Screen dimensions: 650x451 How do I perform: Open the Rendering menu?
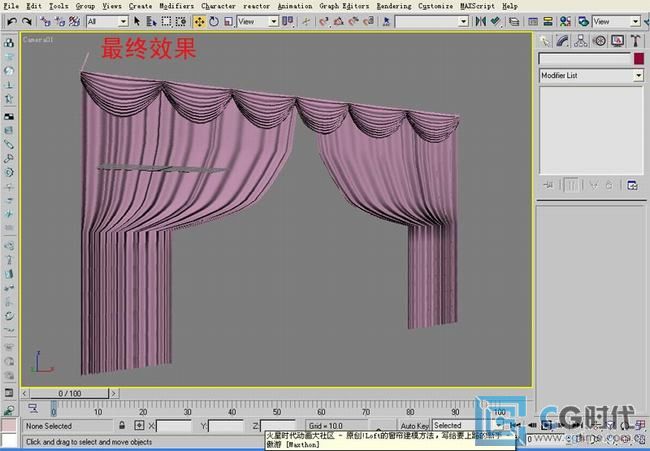point(394,6)
